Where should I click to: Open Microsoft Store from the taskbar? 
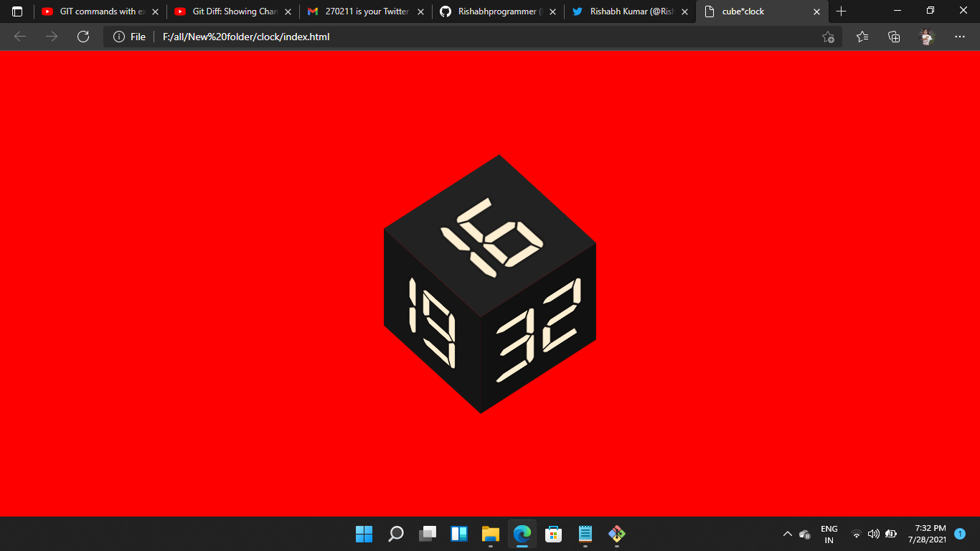[x=553, y=534]
